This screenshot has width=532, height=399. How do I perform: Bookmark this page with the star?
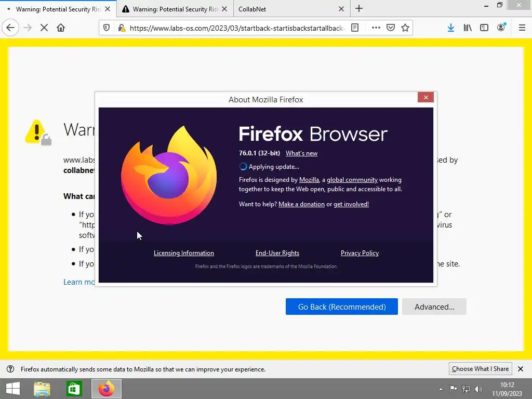click(405, 28)
